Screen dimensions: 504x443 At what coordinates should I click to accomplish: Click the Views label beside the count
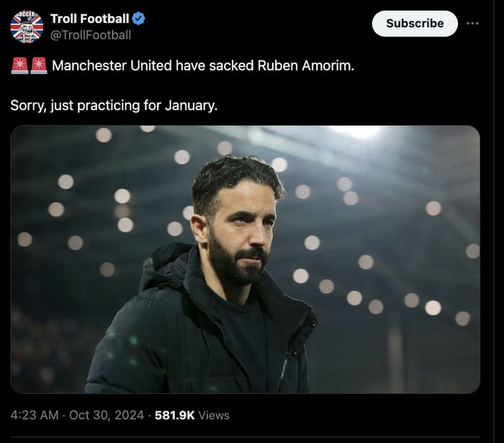pyautogui.click(x=214, y=415)
